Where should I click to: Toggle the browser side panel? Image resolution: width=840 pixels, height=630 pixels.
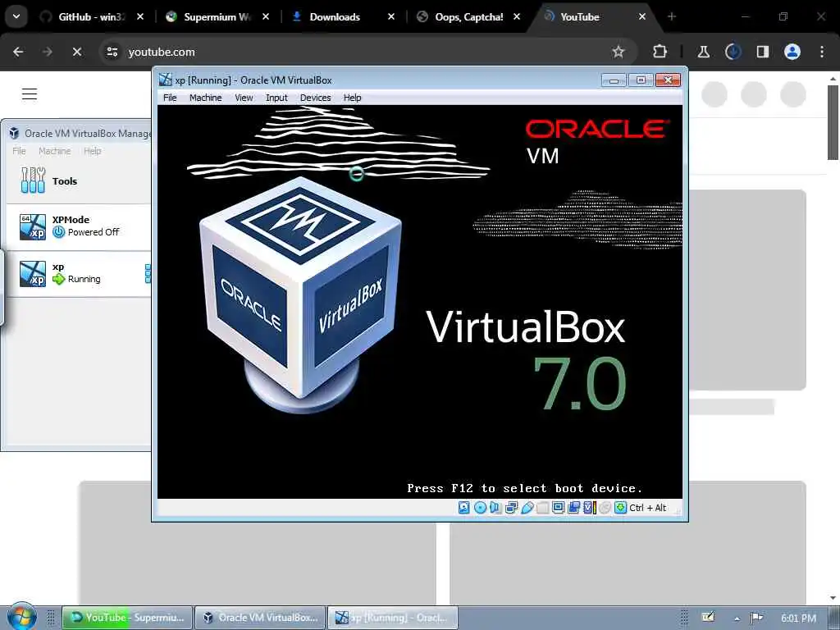click(762, 52)
